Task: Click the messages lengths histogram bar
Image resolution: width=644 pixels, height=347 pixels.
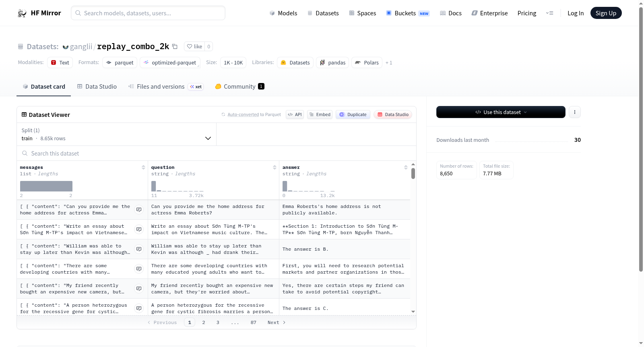Action: [46, 186]
